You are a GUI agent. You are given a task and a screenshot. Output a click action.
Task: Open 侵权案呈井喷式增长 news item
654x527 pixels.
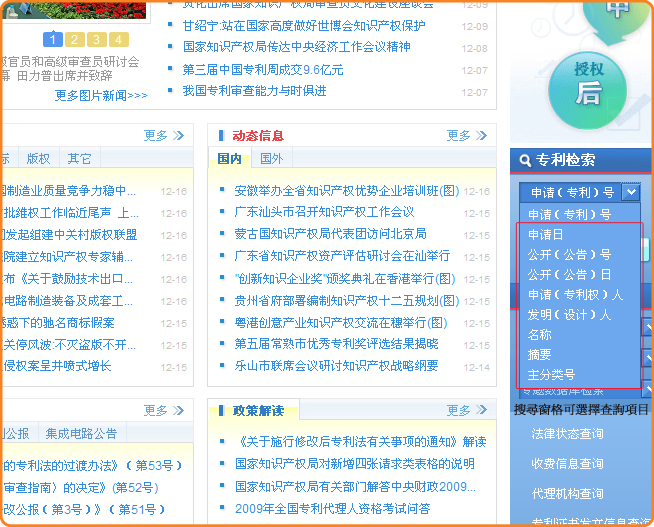(x=57, y=366)
